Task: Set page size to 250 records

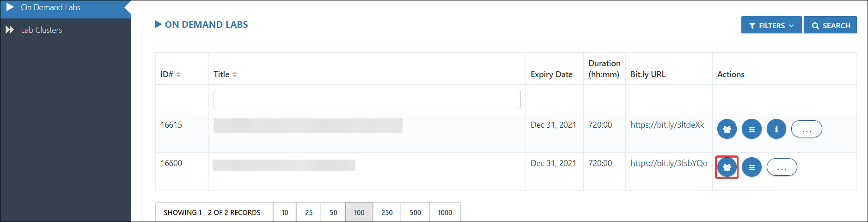Action: click(387, 212)
